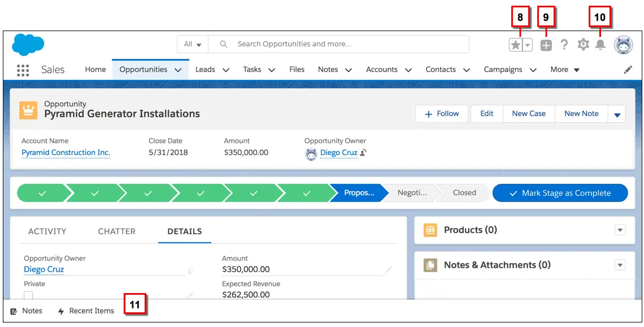The width and height of the screenshot is (644, 327).
Task: Open the Setup gear icon
Action: [583, 45]
